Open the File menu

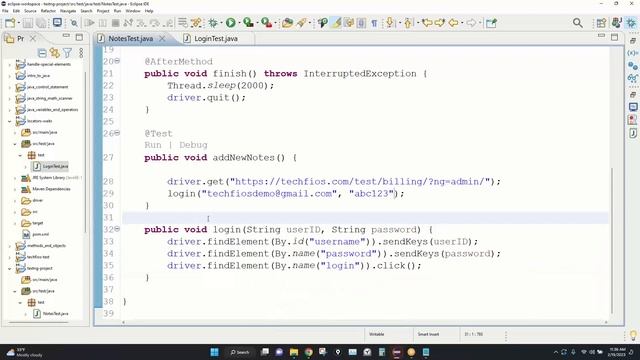(x=5, y=11)
